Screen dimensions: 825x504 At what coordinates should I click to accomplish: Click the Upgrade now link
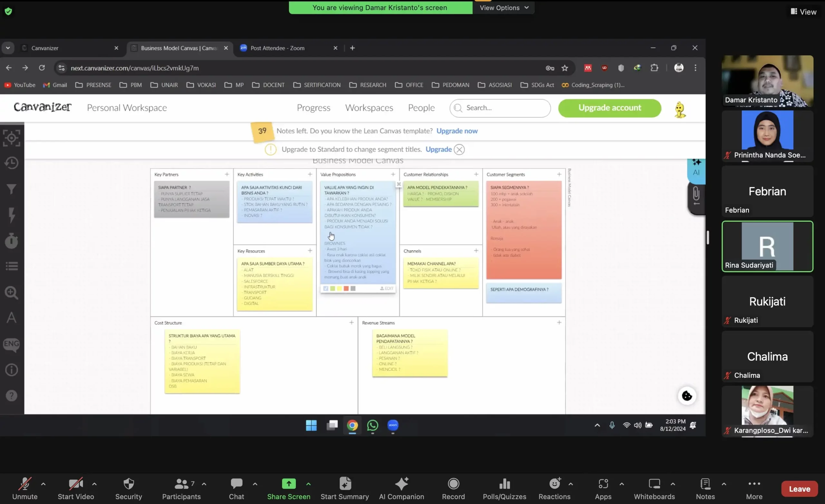[x=457, y=131]
